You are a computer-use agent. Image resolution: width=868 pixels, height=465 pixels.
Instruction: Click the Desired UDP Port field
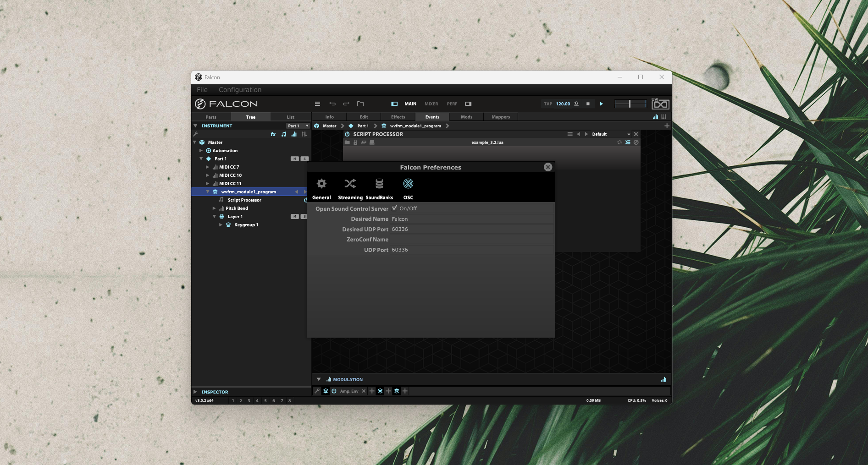(471, 230)
